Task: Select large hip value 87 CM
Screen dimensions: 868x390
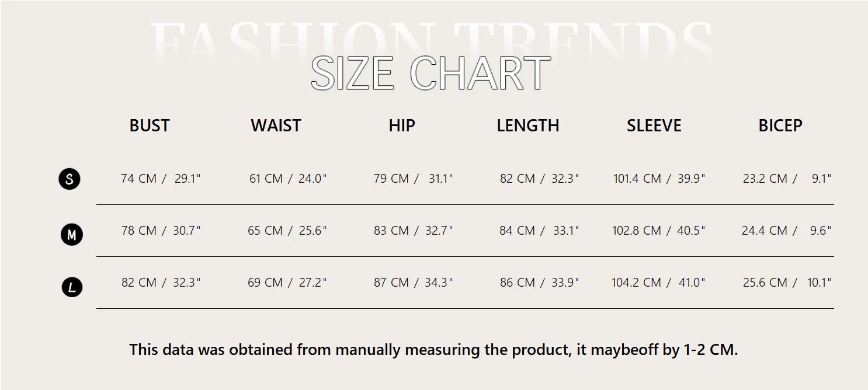Action: click(391, 283)
